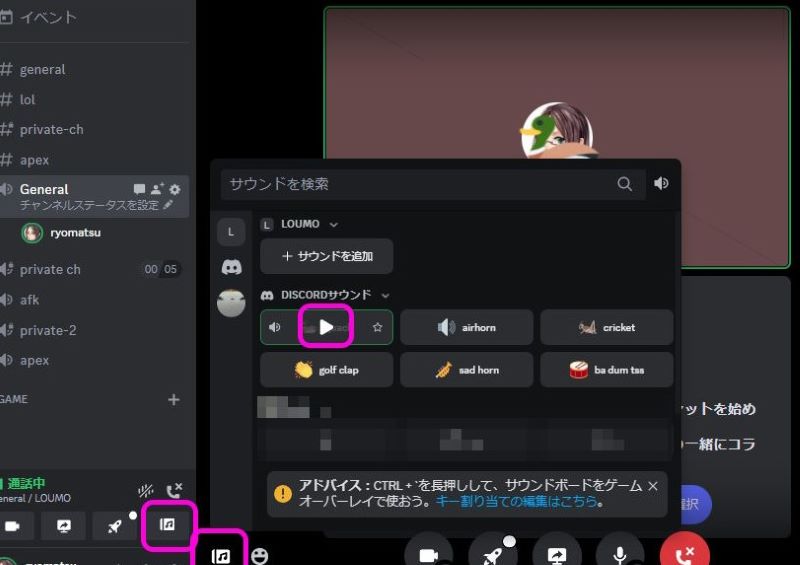Mute microphone in bottom call controls

pos(620,554)
